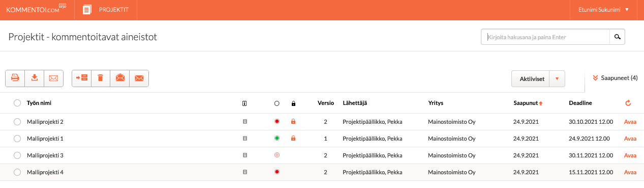This screenshot has width=644, height=188.
Task: Click the open envelope mark-read icon
Action: pos(120,78)
